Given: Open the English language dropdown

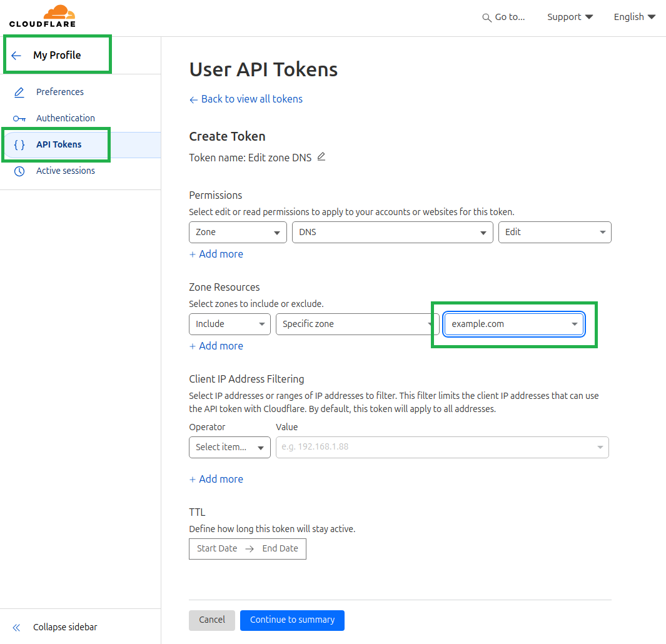Looking at the screenshot, I should (634, 18).
